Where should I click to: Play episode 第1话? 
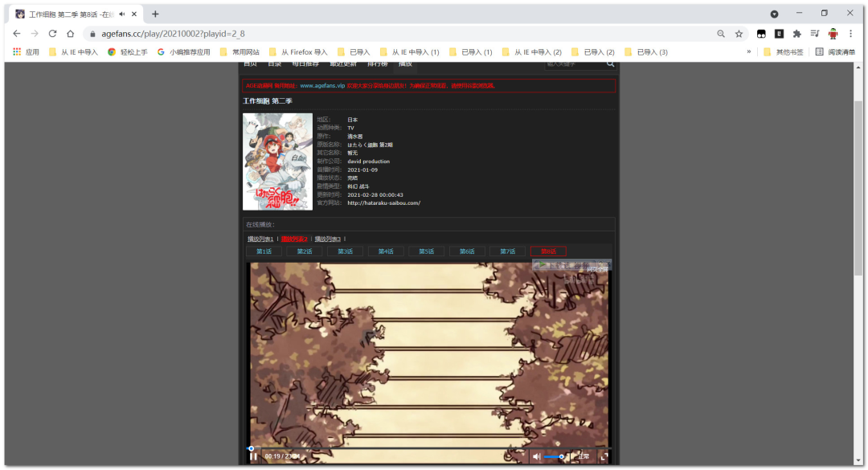click(264, 251)
